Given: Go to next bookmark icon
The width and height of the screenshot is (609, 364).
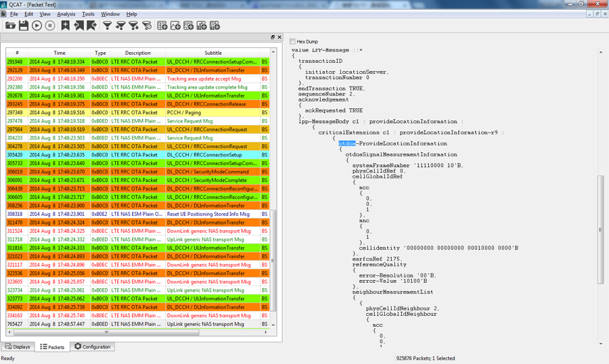Looking at the screenshot, I should coord(91,26).
